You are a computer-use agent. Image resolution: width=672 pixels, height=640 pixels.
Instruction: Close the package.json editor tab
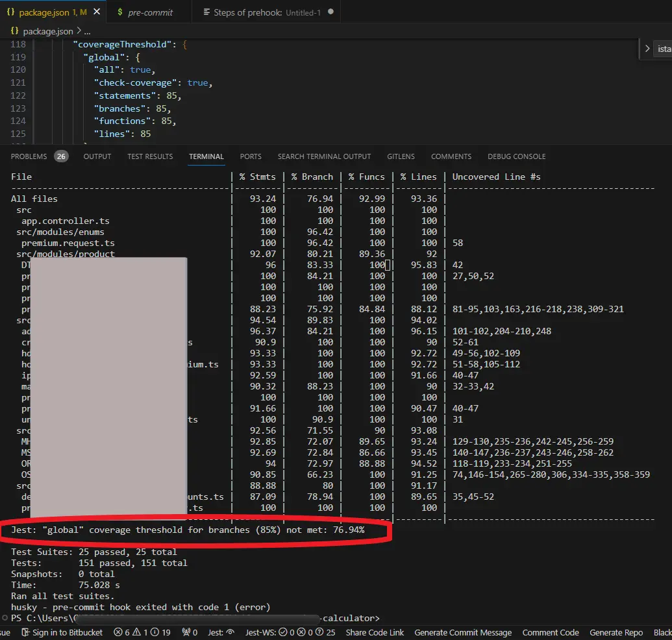[97, 12]
